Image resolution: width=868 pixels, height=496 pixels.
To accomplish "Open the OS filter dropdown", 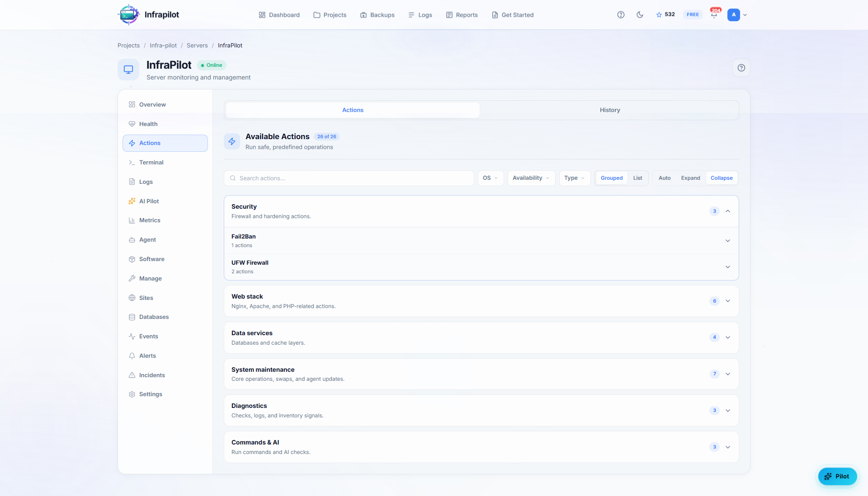I will pyautogui.click(x=490, y=178).
